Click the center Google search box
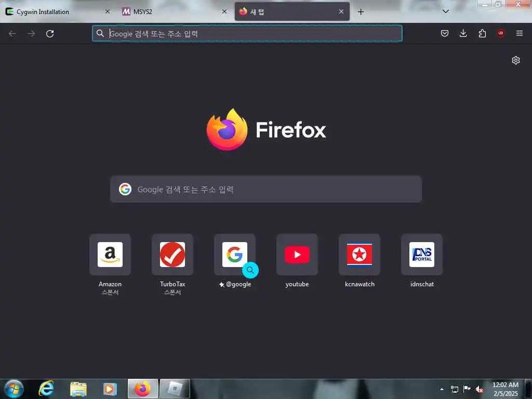 point(266,189)
